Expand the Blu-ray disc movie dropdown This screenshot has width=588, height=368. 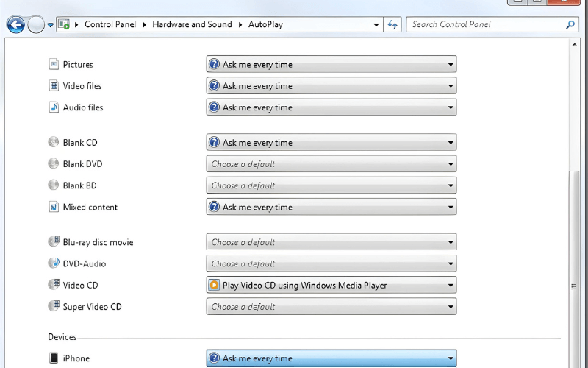coord(331,242)
